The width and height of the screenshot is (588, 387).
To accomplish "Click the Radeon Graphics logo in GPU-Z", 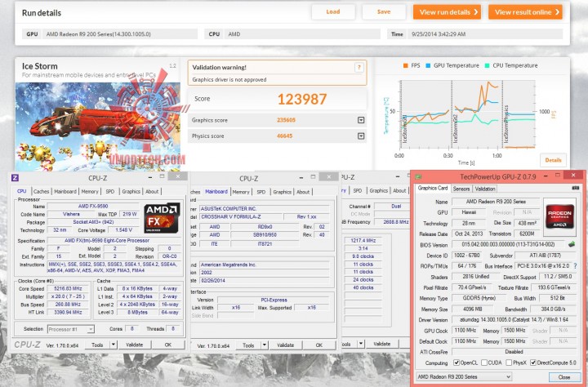I will [559, 216].
